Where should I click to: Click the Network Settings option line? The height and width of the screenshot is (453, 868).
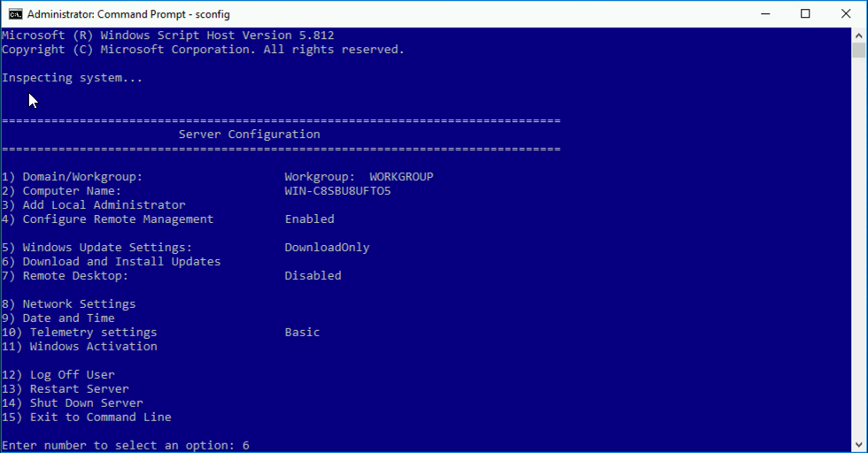69,304
